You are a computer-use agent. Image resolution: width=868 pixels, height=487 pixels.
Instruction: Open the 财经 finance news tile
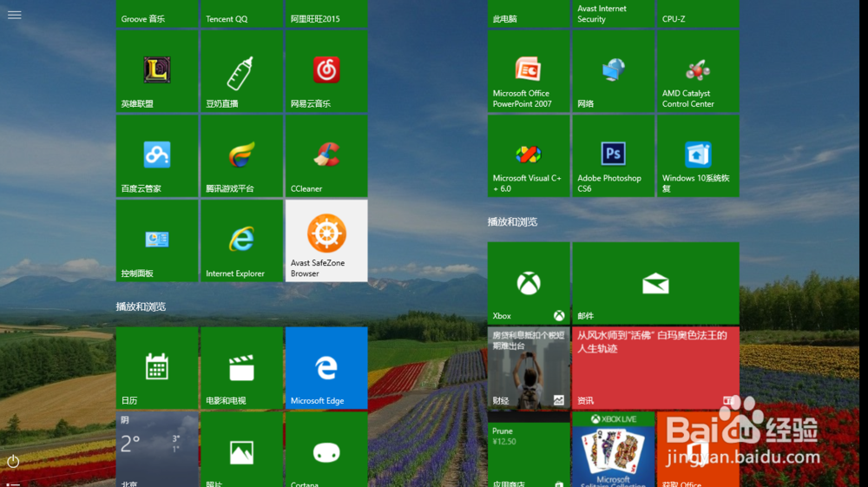[x=529, y=368]
